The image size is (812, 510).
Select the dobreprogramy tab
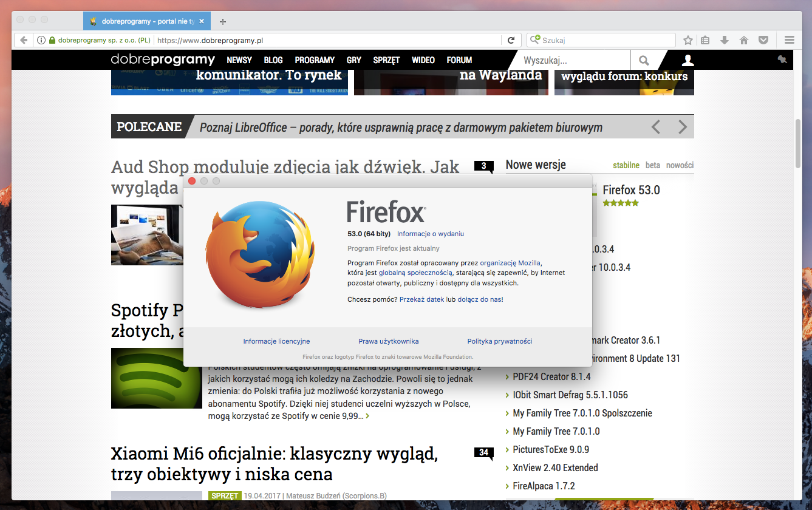click(147, 21)
